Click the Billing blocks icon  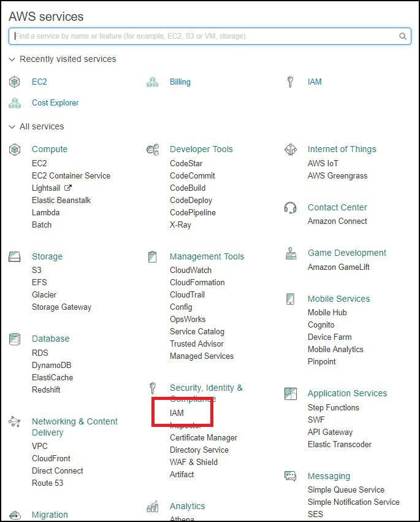[x=153, y=82]
